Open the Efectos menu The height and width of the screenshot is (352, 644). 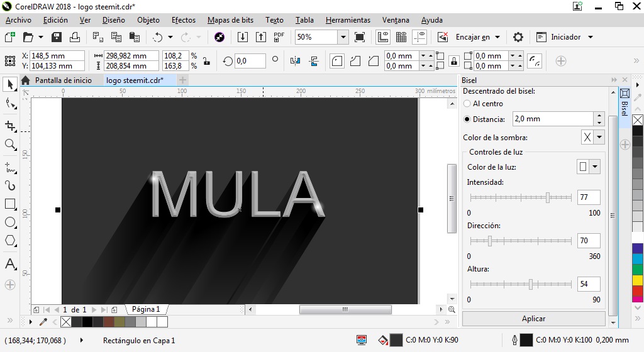[x=184, y=20]
